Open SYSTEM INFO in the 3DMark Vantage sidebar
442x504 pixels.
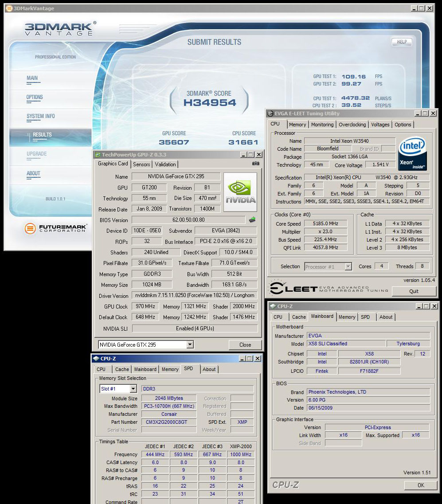point(41,116)
